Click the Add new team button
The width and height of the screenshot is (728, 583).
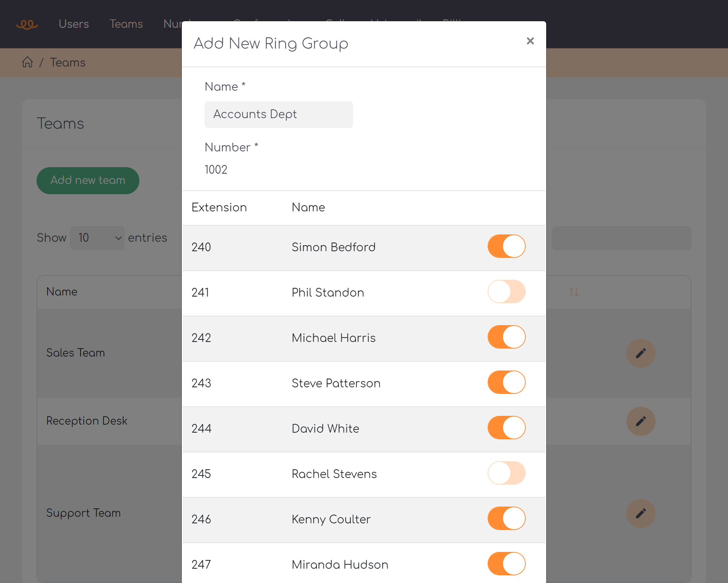(88, 180)
